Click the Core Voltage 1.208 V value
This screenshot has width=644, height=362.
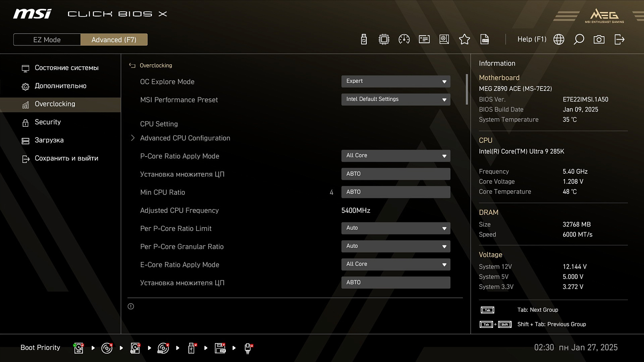(573, 181)
